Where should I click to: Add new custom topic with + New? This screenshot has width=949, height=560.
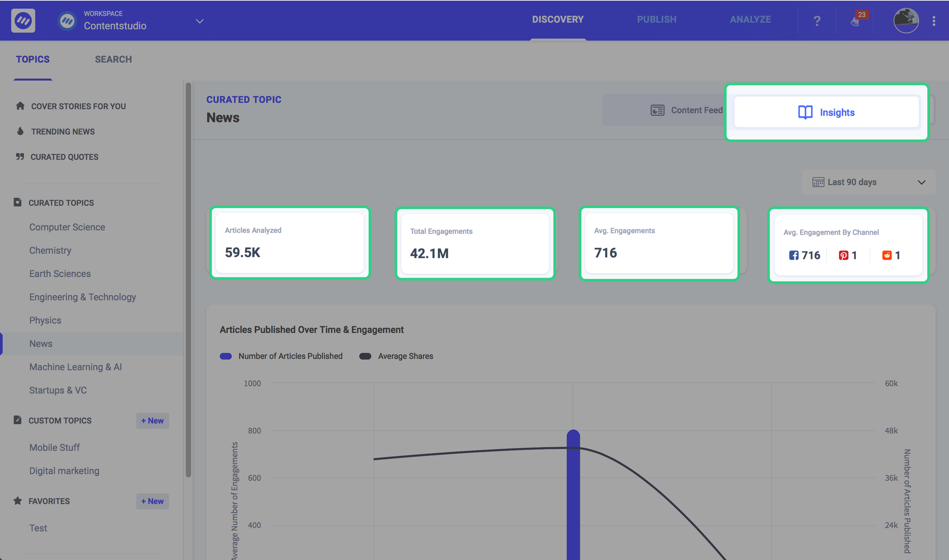(153, 420)
